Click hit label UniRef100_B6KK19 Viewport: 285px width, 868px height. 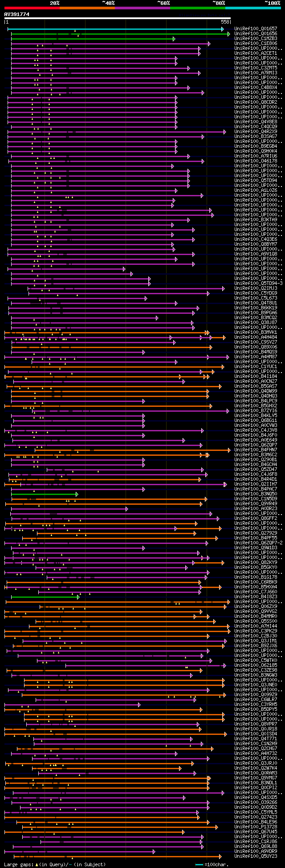256,308
